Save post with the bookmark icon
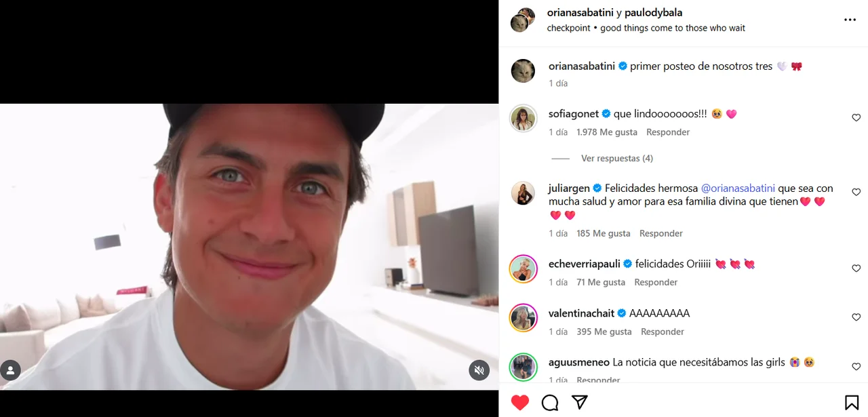This screenshot has width=868, height=417. click(x=852, y=403)
